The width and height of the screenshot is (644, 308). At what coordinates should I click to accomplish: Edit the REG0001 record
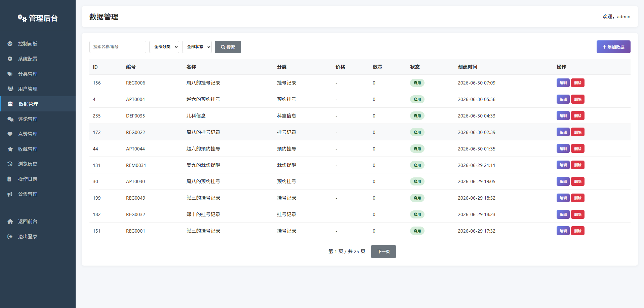coord(563,231)
